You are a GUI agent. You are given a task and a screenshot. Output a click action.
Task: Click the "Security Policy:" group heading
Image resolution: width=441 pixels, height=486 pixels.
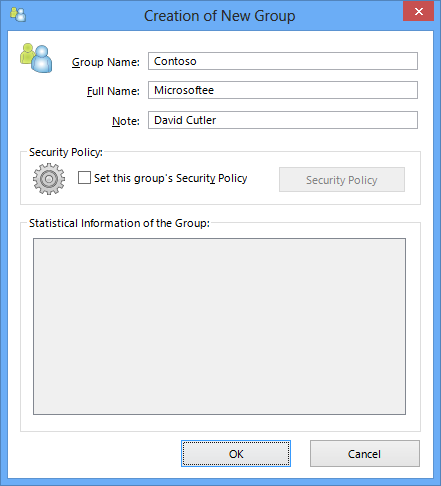(66, 152)
